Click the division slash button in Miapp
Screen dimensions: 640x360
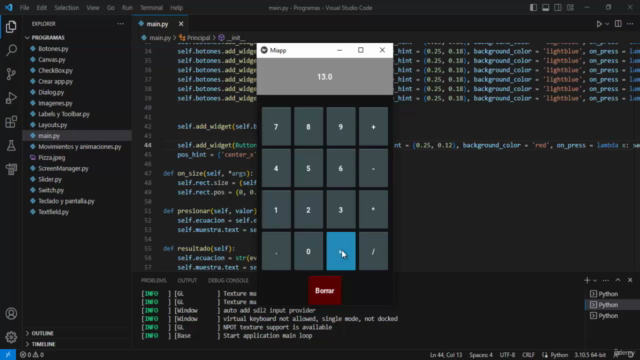point(373,251)
